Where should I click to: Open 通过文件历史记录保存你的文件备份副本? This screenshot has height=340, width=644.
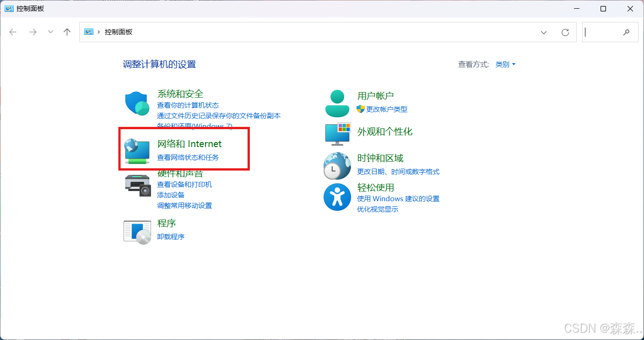point(219,116)
